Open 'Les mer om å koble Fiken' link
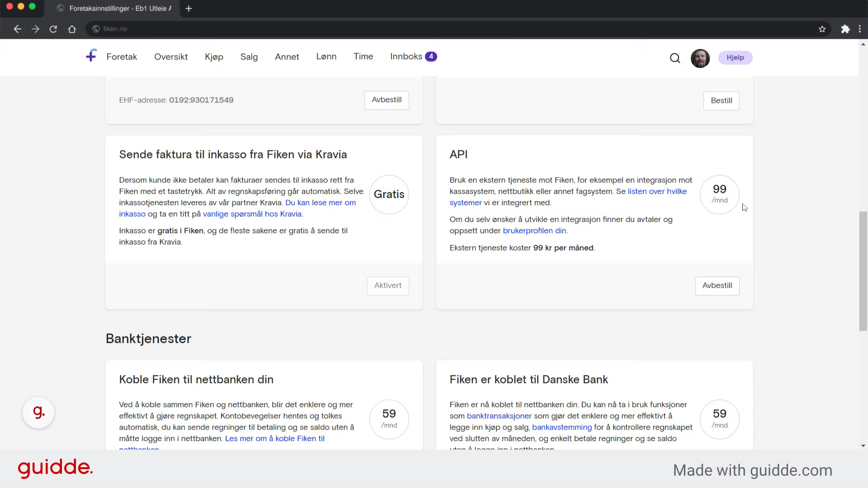Screen dimensions: 868x488 point(275,439)
